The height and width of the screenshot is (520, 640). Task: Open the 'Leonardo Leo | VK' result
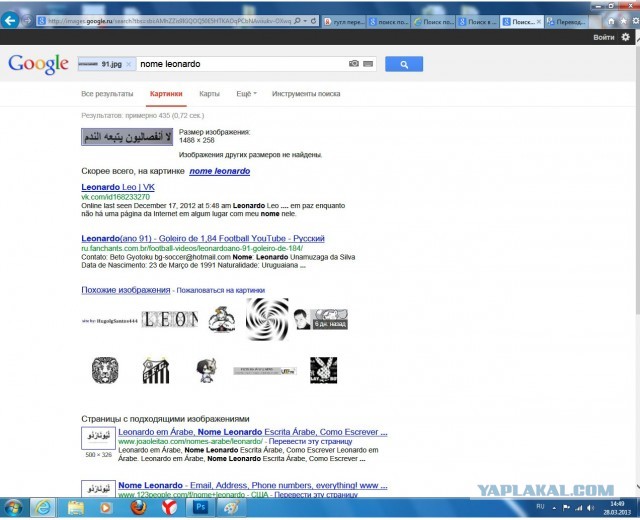tap(118, 187)
